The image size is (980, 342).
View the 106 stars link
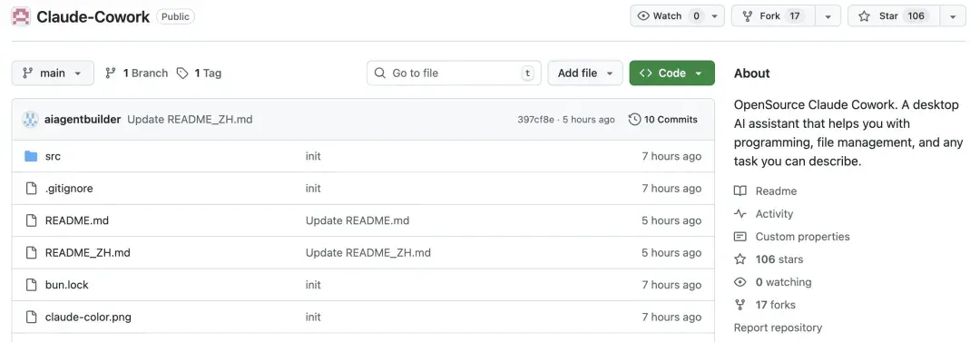click(x=779, y=259)
